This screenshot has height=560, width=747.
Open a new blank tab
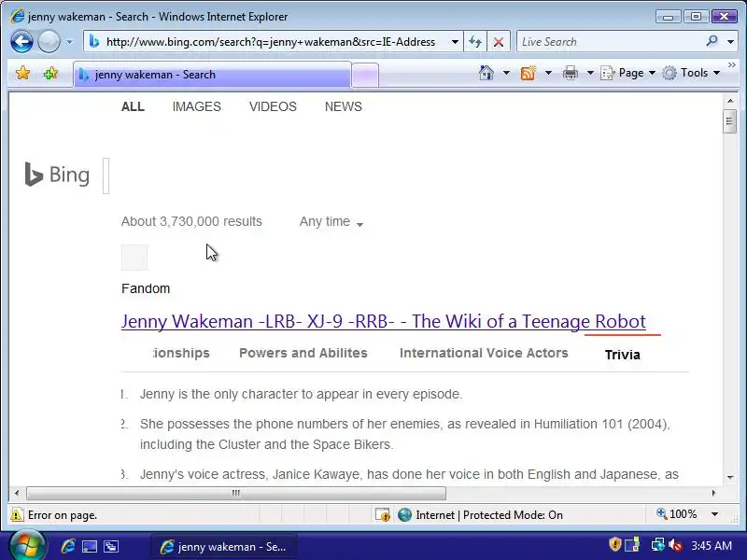(365, 76)
